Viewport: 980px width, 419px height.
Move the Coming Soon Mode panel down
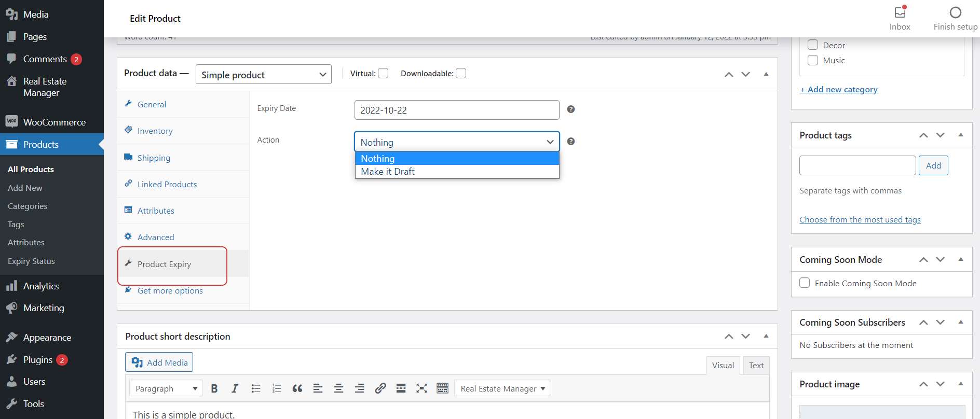941,260
